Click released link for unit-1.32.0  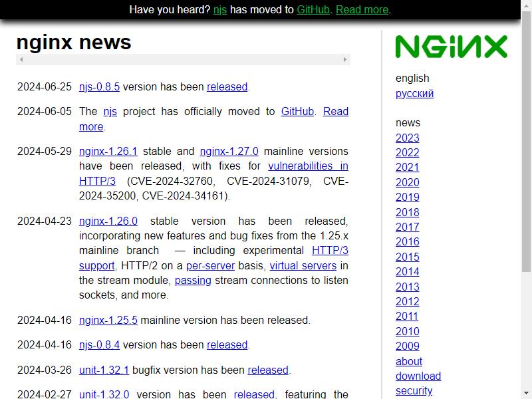click(254, 394)
